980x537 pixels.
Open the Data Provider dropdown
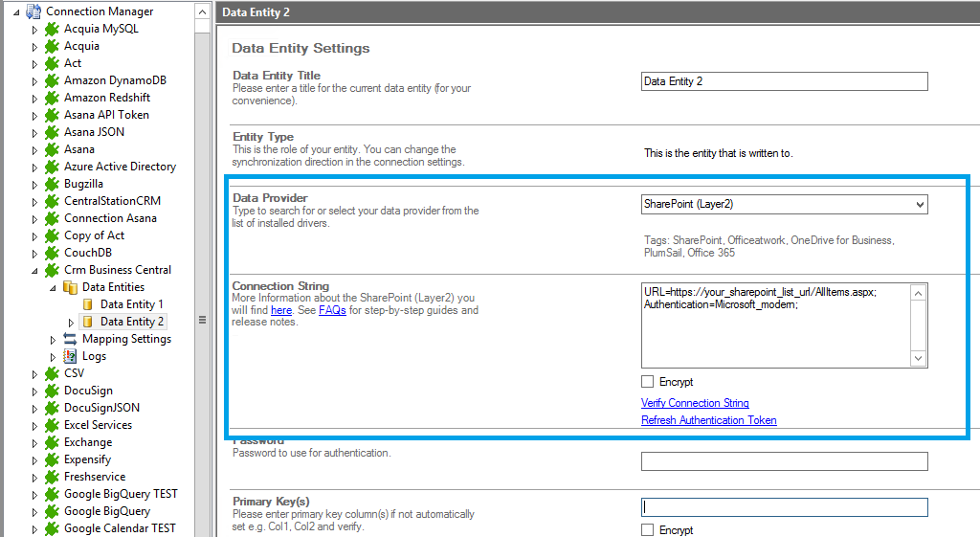(x=919, y=204)
